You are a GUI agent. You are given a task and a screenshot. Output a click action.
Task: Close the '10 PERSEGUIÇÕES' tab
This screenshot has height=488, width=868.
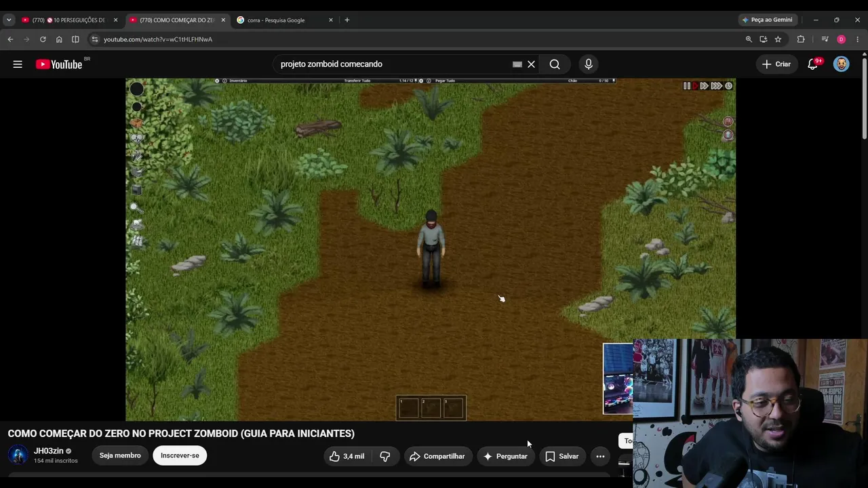tap(115, 20)
